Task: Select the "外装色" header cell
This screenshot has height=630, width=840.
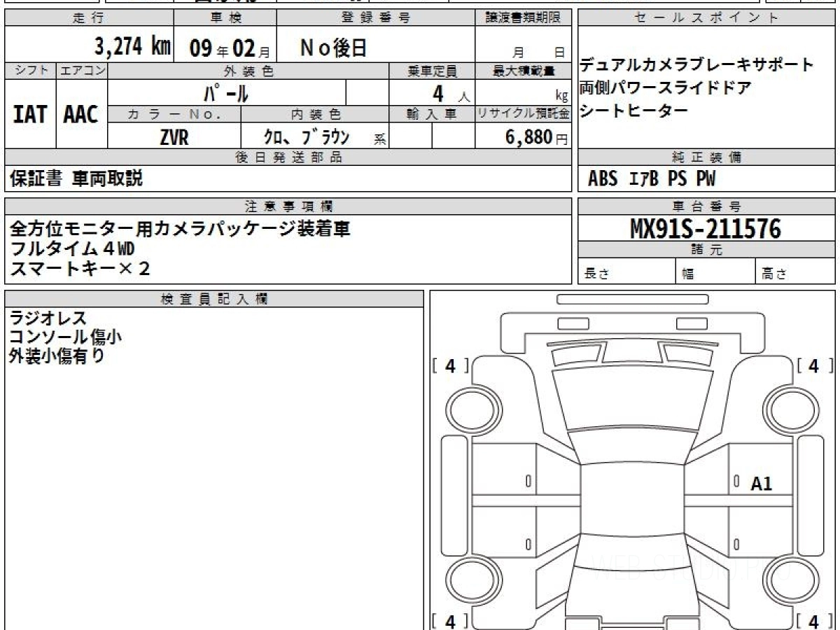Action: click(x=248, y=71)
